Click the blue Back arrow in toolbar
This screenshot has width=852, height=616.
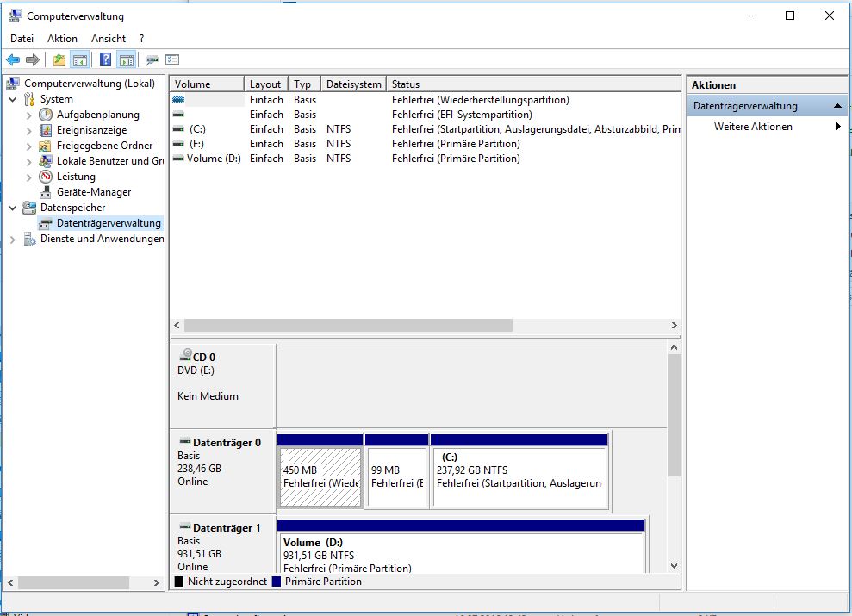[13, 59]
